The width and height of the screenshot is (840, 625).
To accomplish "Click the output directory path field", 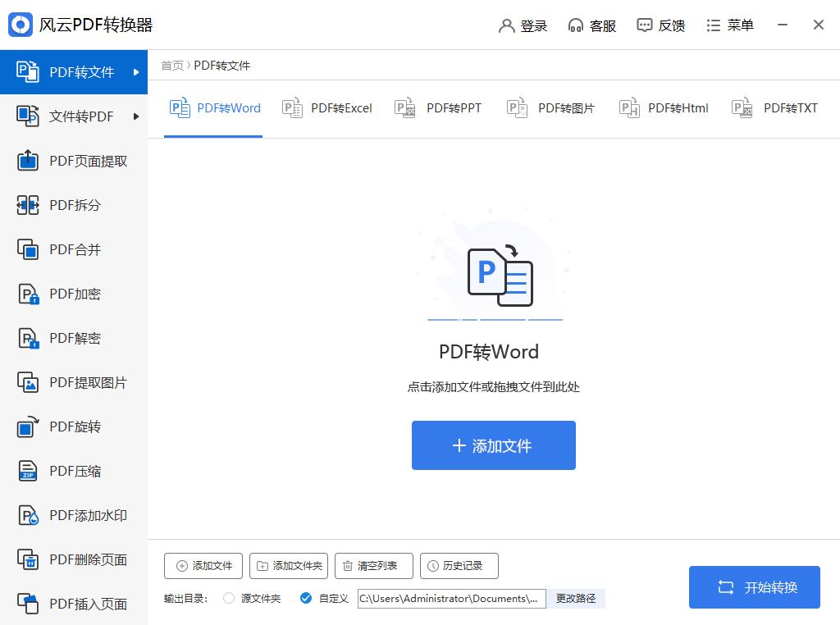I will pyautogui.click(x=451, y=599).
